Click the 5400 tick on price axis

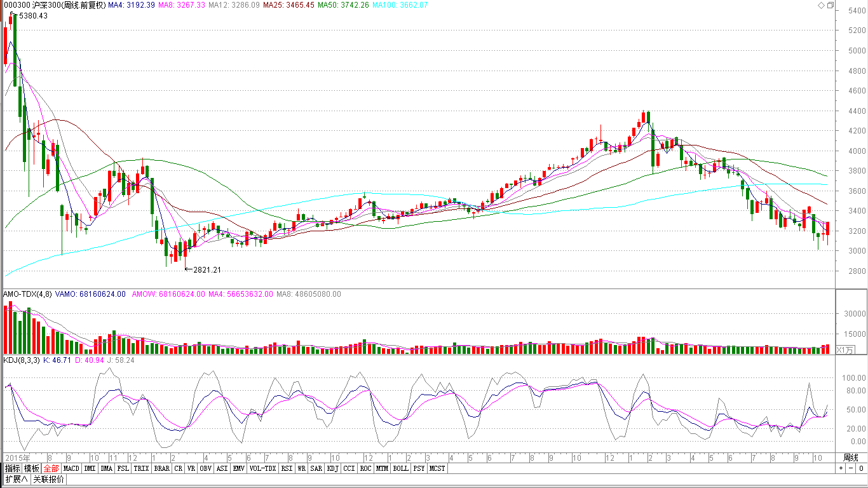tap(857, 10)
